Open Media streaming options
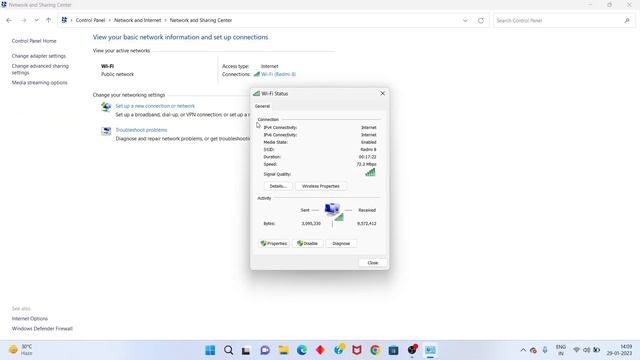This screenshot has height=360, width=640. pyautogui.click(x=39, y=82)
